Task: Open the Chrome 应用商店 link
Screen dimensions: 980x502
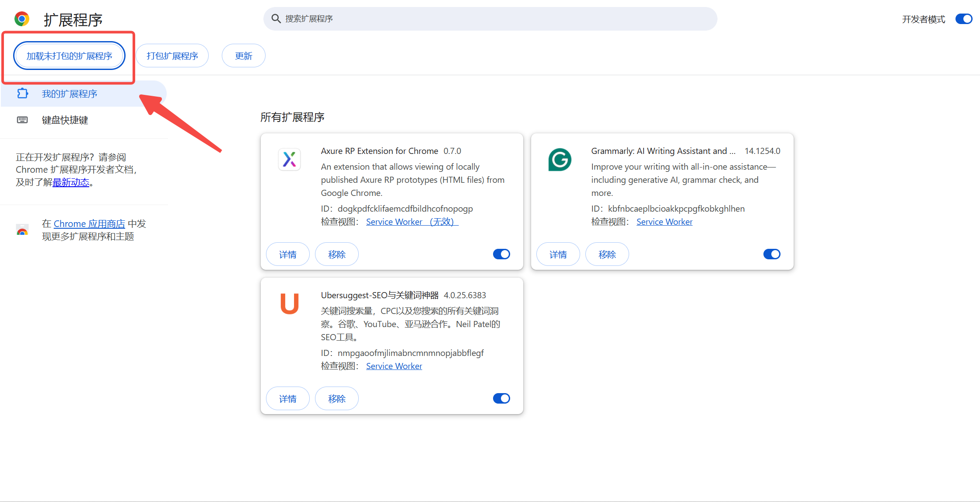Action: coord(89,224)
